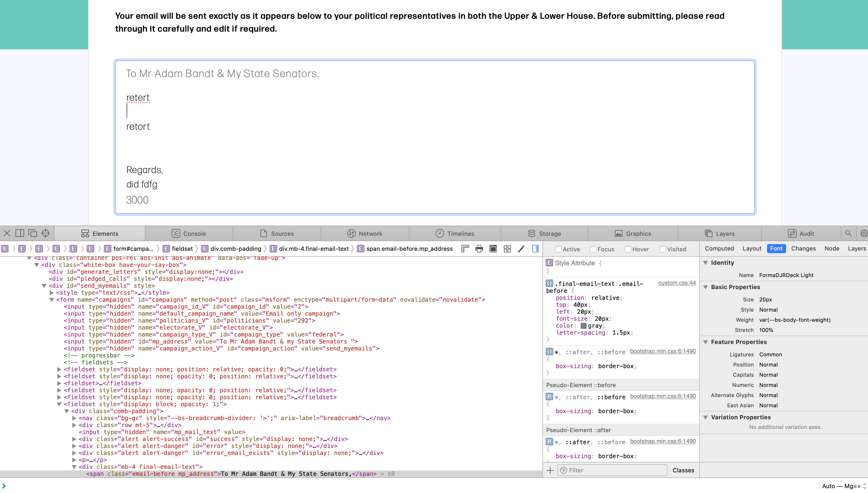Click the Classes button

(x=683, y=470)
